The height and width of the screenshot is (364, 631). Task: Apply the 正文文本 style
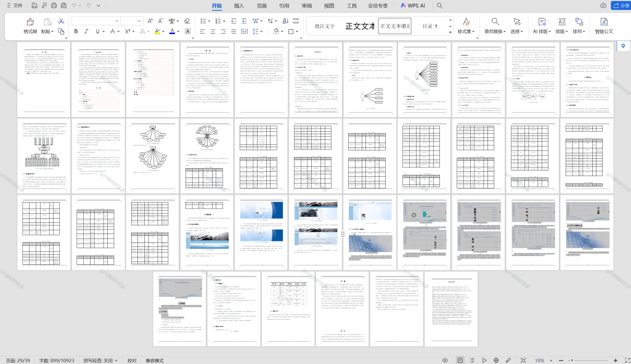point(360,26)
